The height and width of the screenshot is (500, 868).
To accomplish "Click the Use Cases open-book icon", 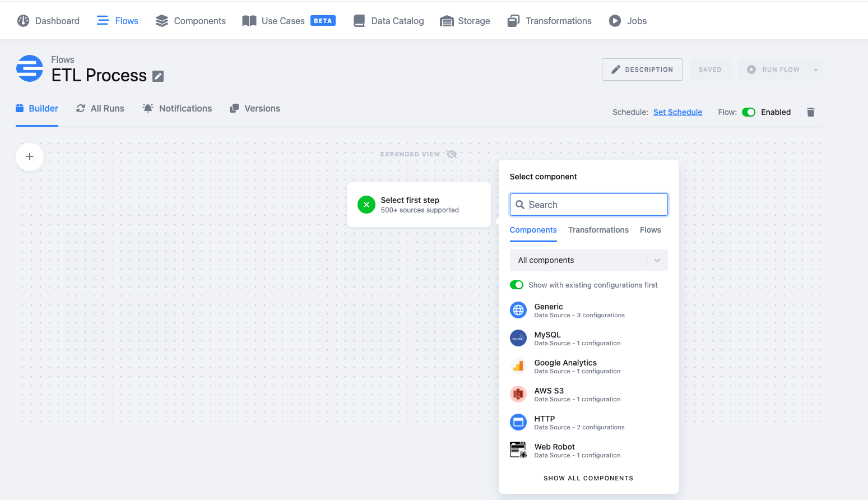I will tap(249, 21).
